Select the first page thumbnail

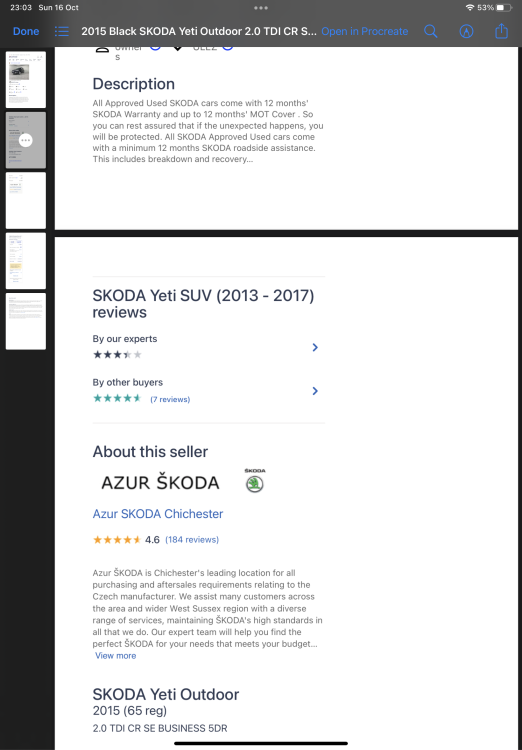coord(26,79)
